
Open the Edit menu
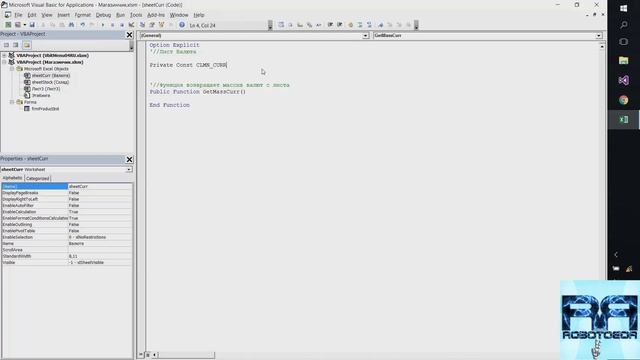(x=32, y=15)
